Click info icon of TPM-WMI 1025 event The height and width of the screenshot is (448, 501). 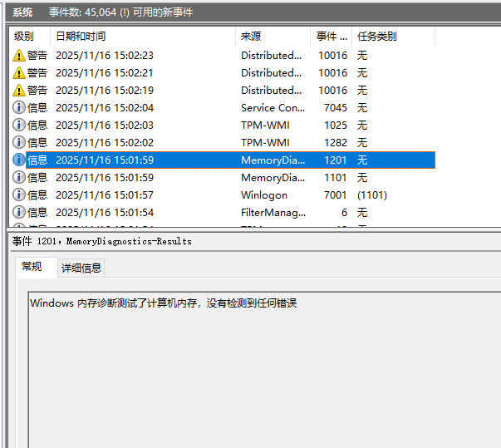tap(19, 126)
